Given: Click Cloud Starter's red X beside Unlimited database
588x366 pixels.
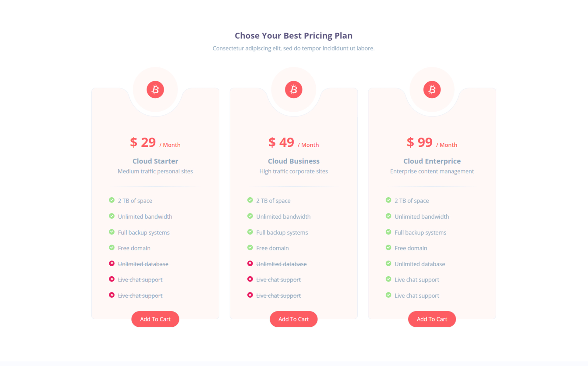Looking at the screenshot, I should pyautogui.click(x=112, y=264).
